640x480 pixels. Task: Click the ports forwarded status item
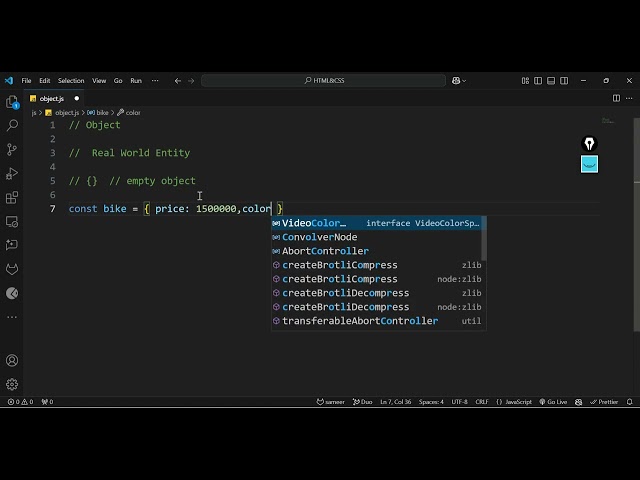pyautogui.click(x=47, y=402)
